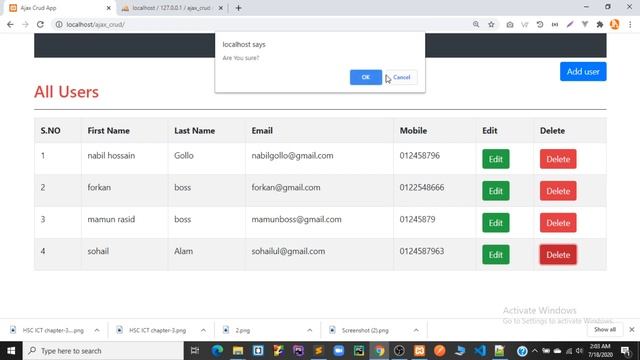Expand options for first HSC ICT chapter-3 download
The height and width of the screenshot is (360, 640).
97,330
